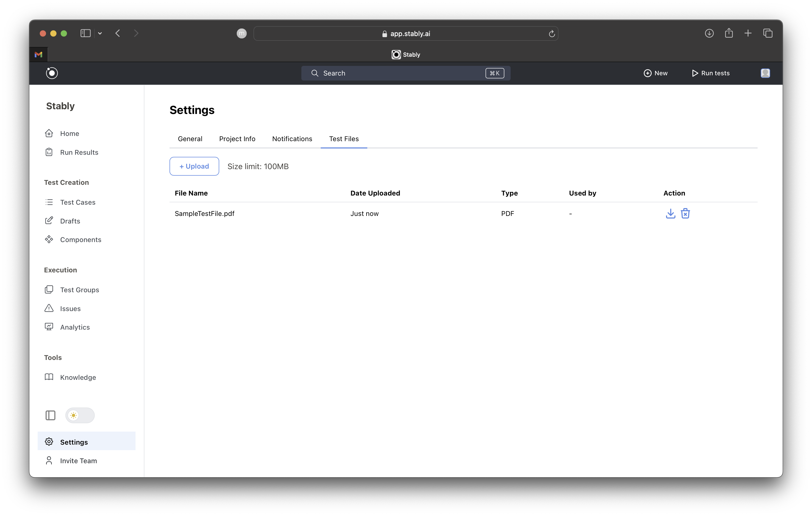Toggle the light/dark theme switch
This screenshot has width=812, height=516.
pyautogui.click(x=80, y=415)
